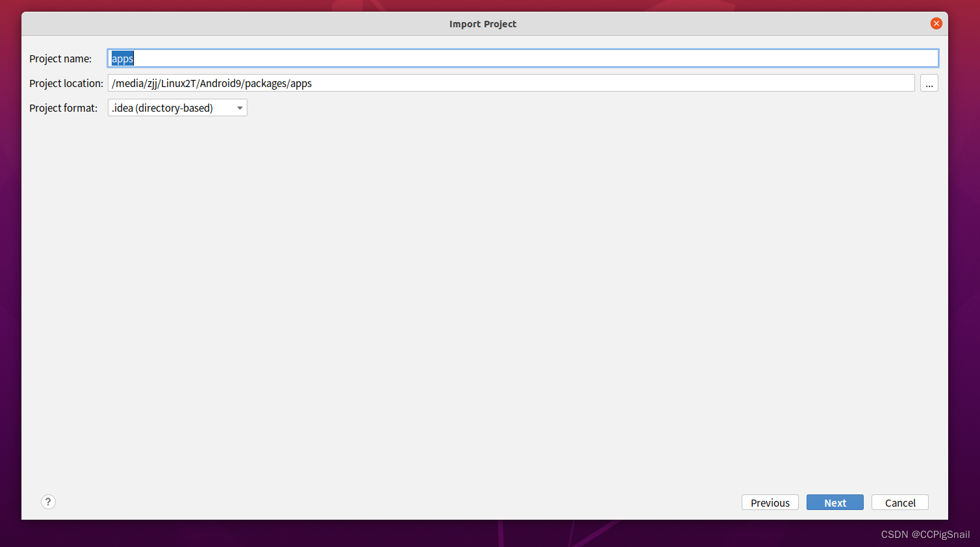This screenshot has height=547, width=980.
Task: Open the Project format dropdown
Action: 177,108
